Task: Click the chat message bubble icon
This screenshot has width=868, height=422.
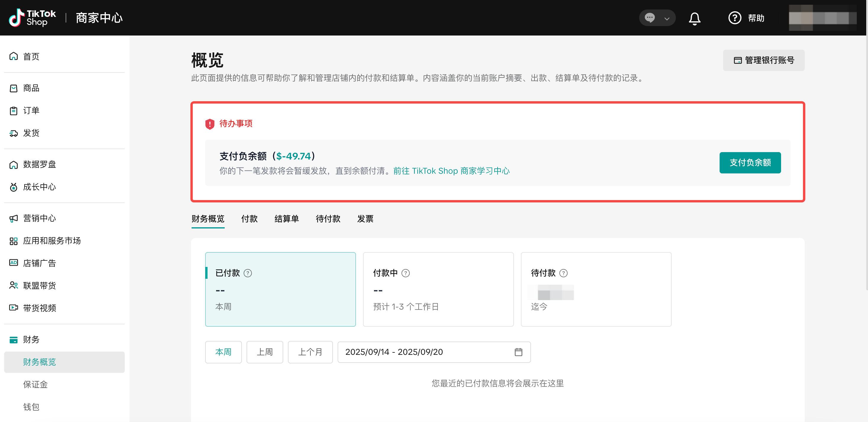Action: [650, 18]
